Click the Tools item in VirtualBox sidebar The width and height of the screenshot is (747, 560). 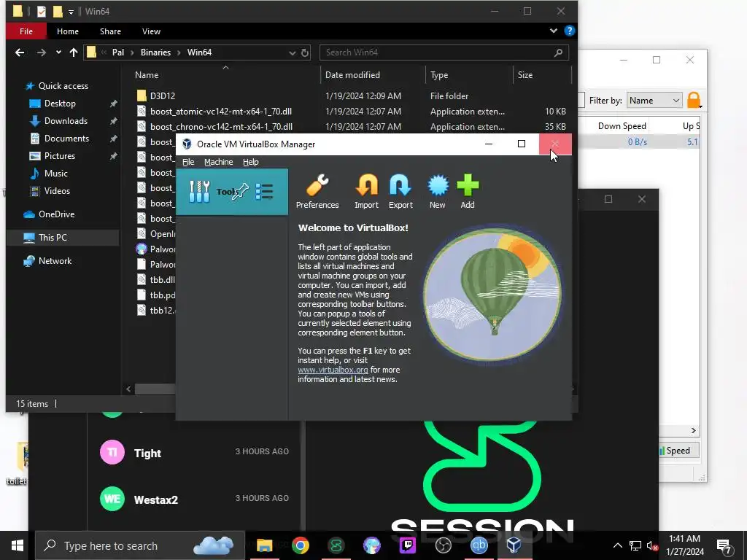click(232, 192)
